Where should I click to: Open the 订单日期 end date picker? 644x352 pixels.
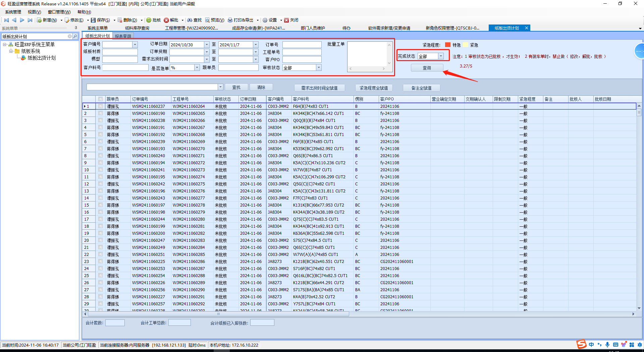(256, 45)
